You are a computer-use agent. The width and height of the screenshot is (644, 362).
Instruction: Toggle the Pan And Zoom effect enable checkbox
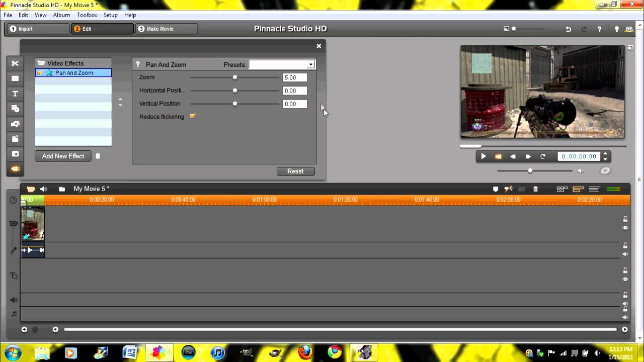pos(40,73)
